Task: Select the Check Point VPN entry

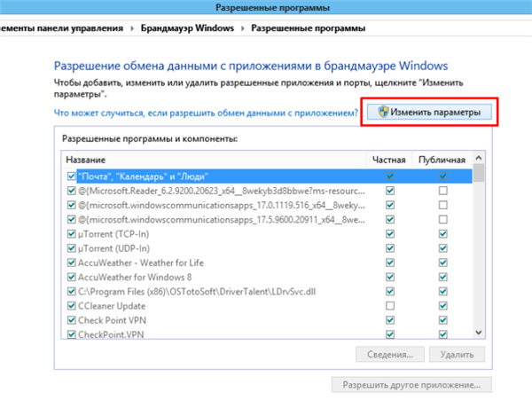Action: point(112,320)
